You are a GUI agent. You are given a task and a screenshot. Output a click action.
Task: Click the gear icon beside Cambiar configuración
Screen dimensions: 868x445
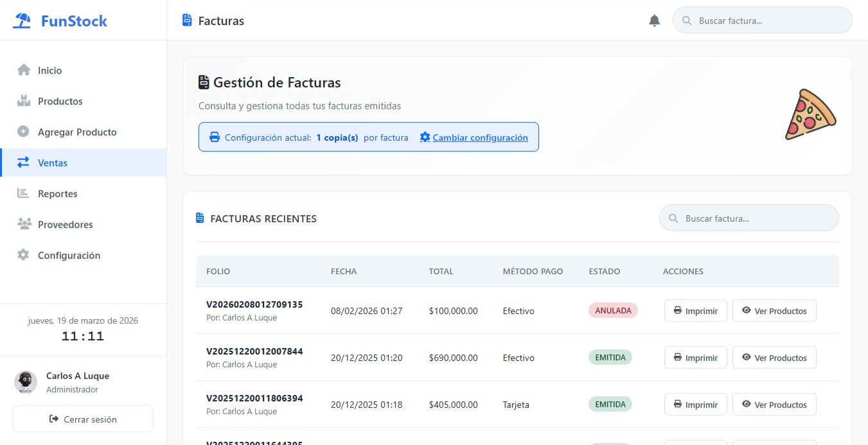[x=425, y=137]
